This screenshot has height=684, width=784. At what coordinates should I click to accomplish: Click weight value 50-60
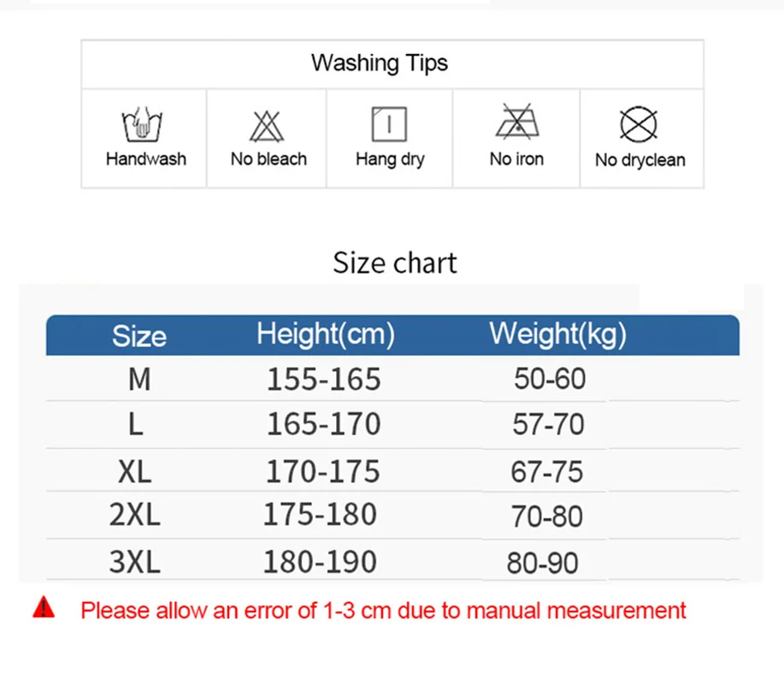click(550, 379)
